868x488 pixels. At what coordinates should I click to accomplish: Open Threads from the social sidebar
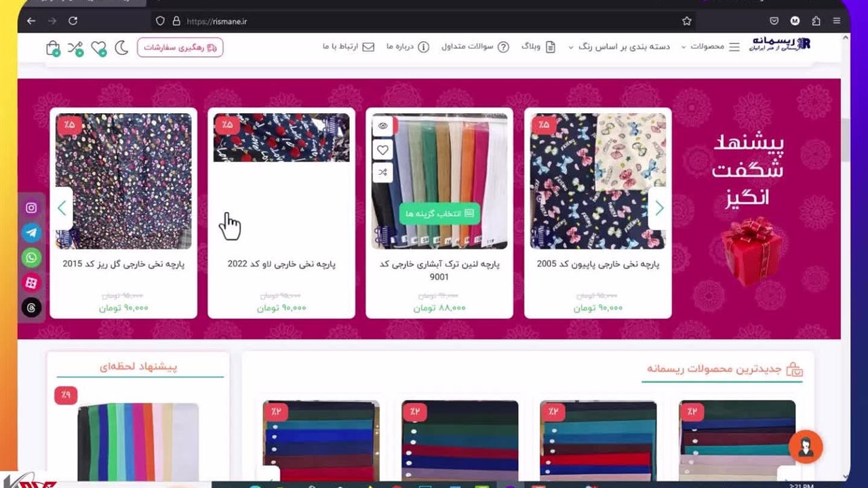coord(31,308)
